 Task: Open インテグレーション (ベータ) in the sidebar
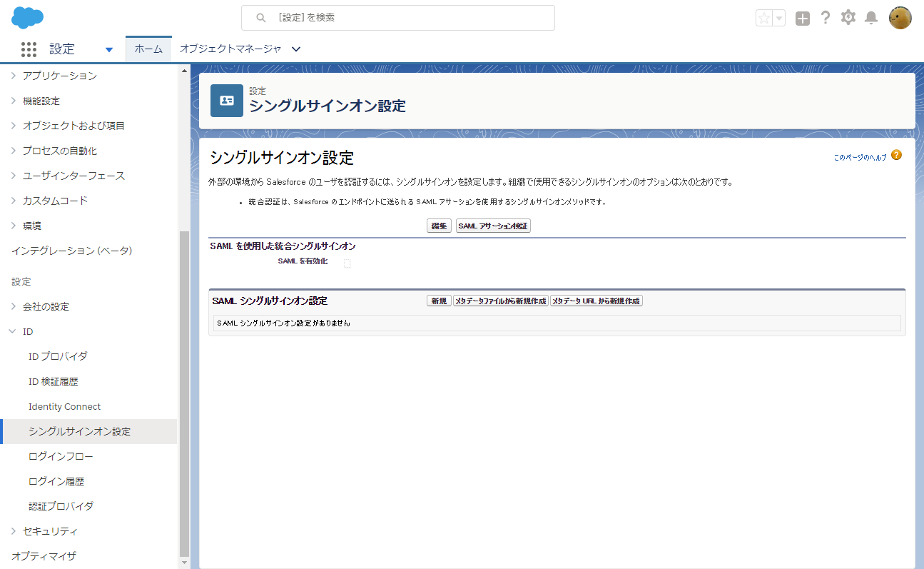72,251
